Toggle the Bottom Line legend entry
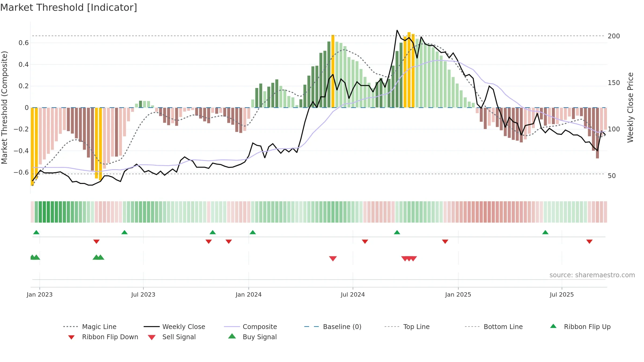This screenshot has height=362, width=644. [x=494, y=327]
